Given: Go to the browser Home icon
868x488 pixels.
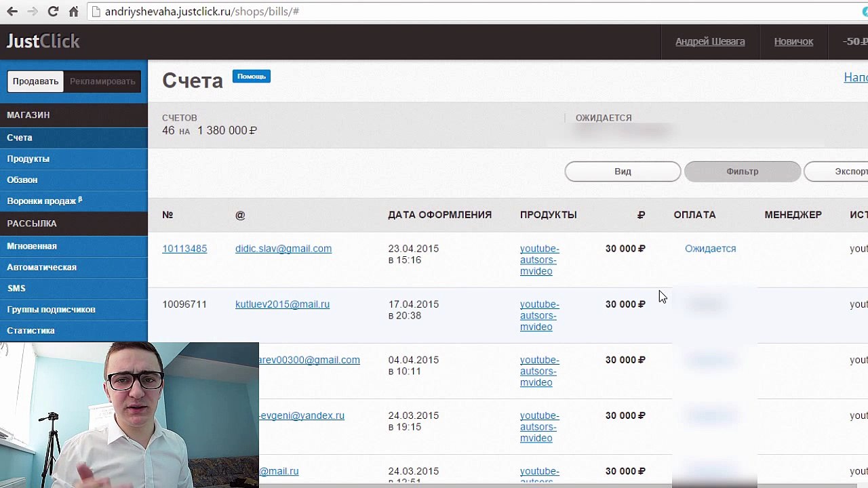Looking at the screenshot, I should coord(74,12).
